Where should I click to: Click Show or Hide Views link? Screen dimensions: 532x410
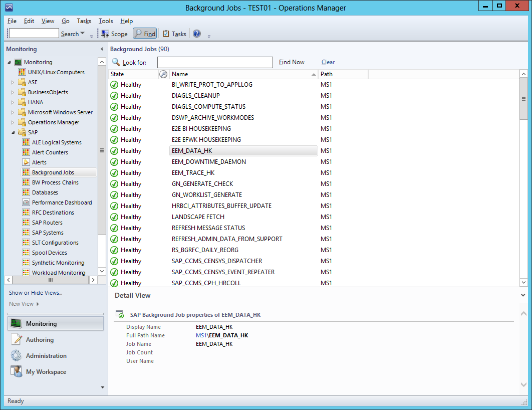[36, 293]
